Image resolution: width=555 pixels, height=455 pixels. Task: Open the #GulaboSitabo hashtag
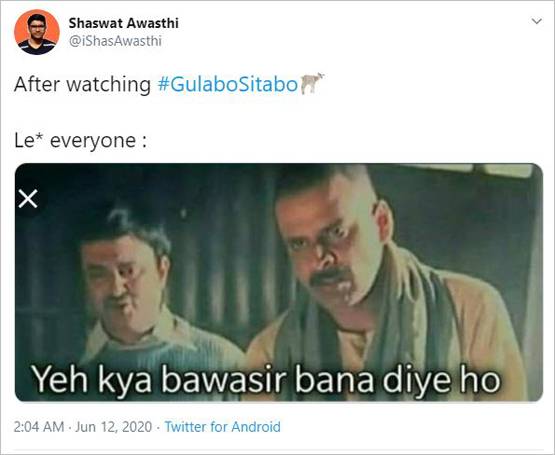[x=228, y=85]
